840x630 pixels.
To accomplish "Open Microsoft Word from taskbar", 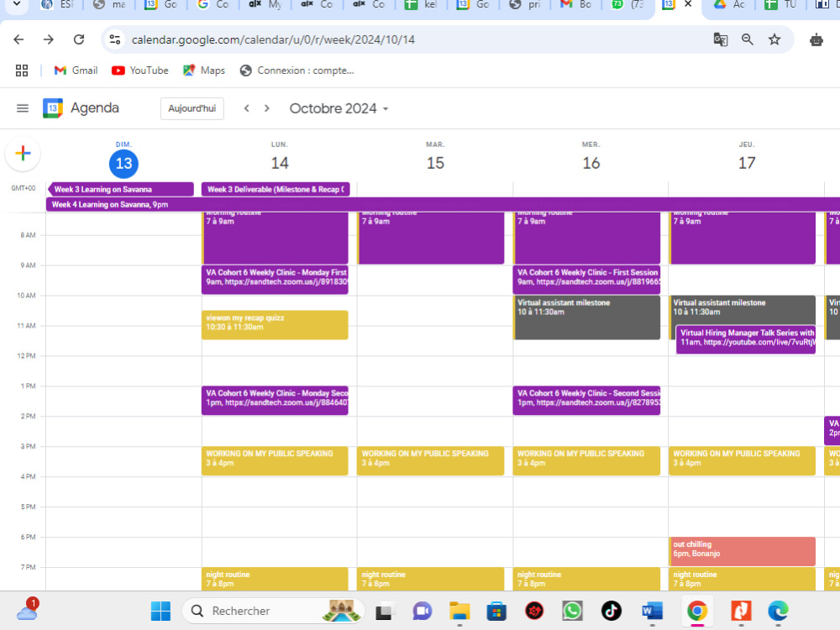I will click(x=652, y=611).
